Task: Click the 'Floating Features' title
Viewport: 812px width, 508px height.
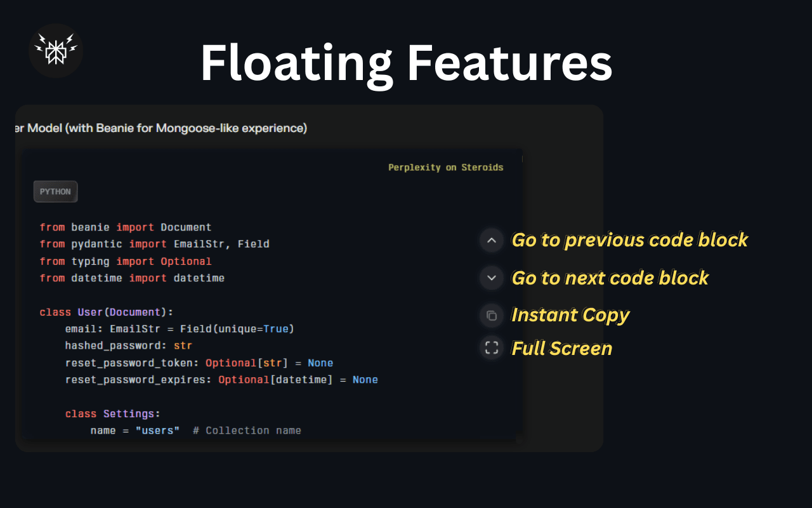Action: 406,63
